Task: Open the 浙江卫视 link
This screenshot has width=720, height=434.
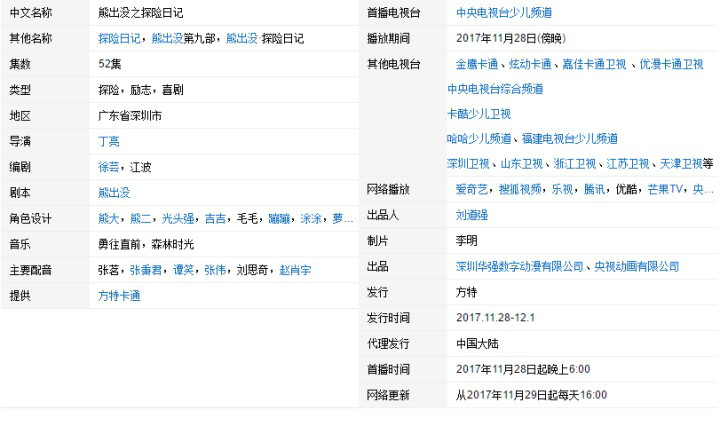Action: point(574,164)
